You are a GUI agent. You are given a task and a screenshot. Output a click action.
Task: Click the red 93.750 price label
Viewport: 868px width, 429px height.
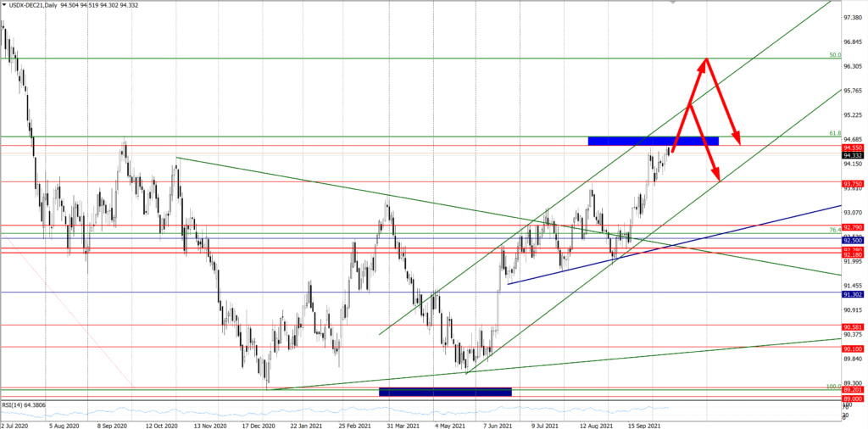point(853,182)
